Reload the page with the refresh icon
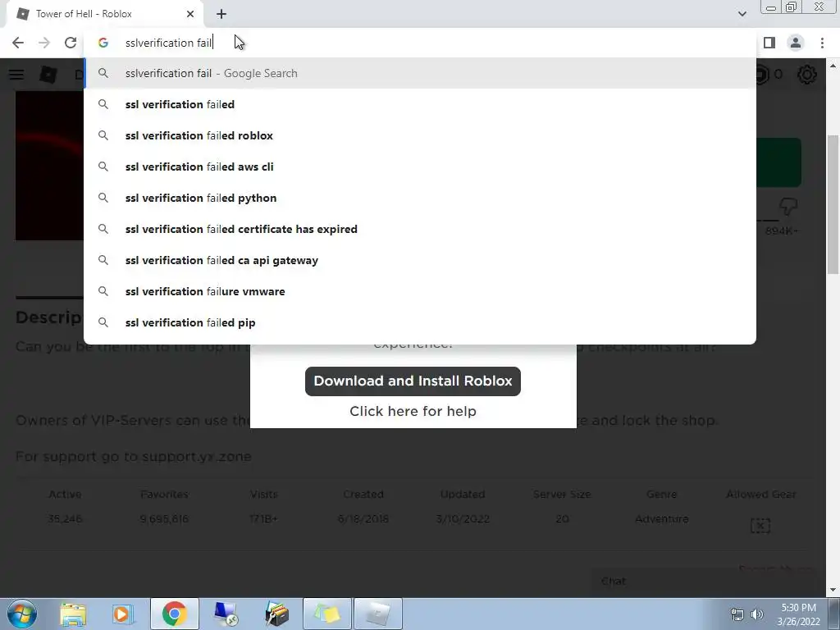The width and height of the screenshot is (840, 630). 71,43
